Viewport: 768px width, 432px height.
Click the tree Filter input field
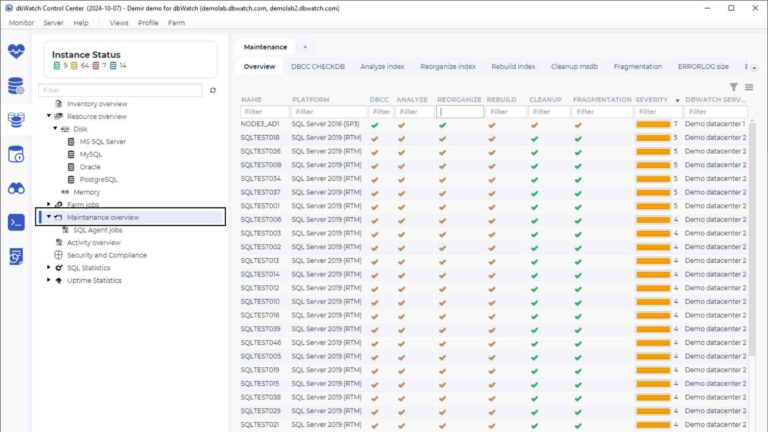click(120, 90)
